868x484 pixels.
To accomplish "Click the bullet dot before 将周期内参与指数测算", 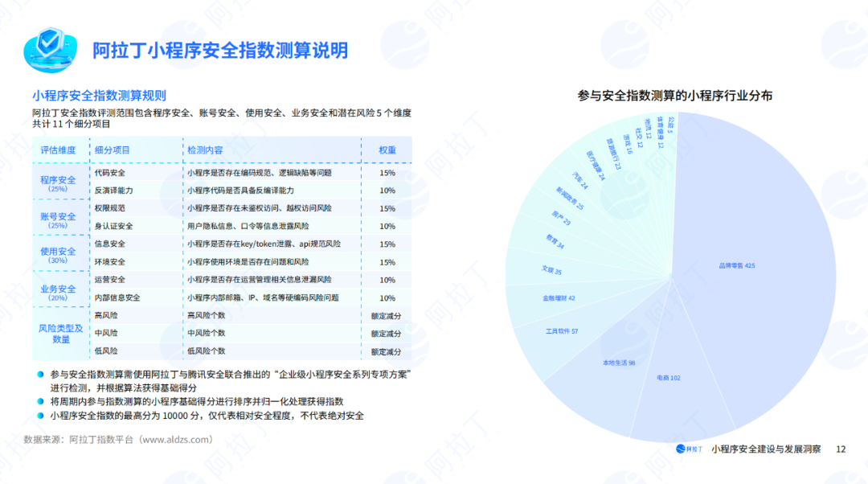I will coord(40,401).
